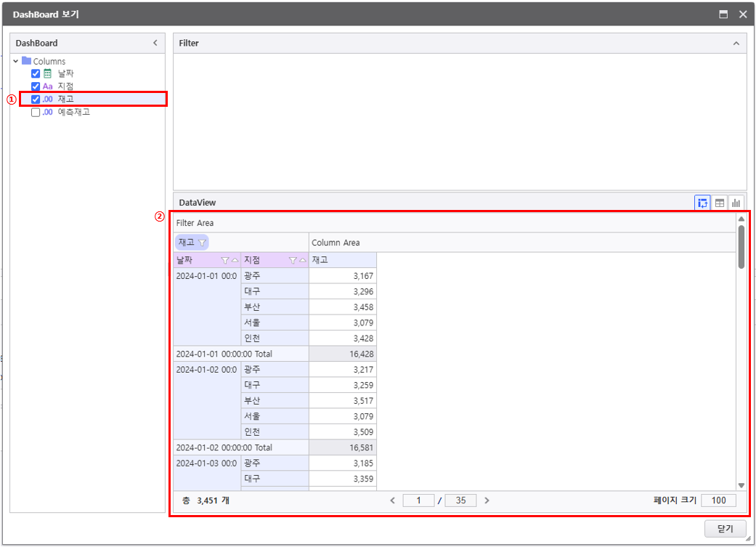Go to previous page of results
Viewport: 756px width, 547px height.
click(393, 501)
